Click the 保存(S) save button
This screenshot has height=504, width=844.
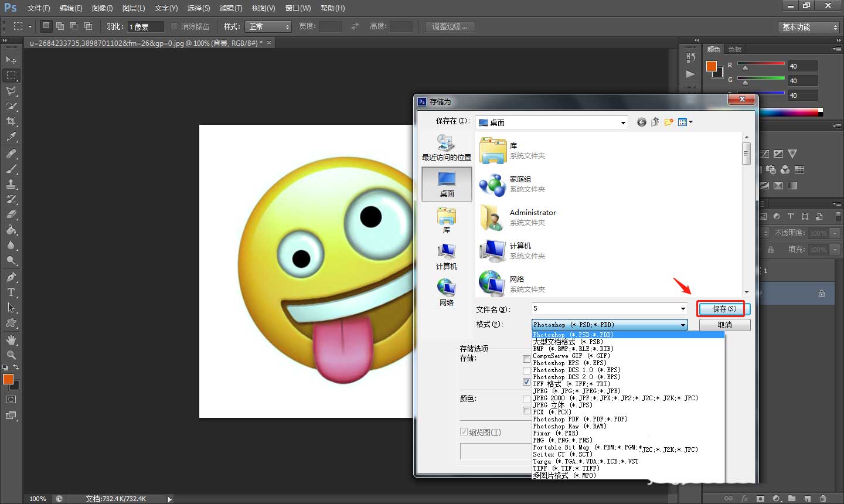(724, 309)
